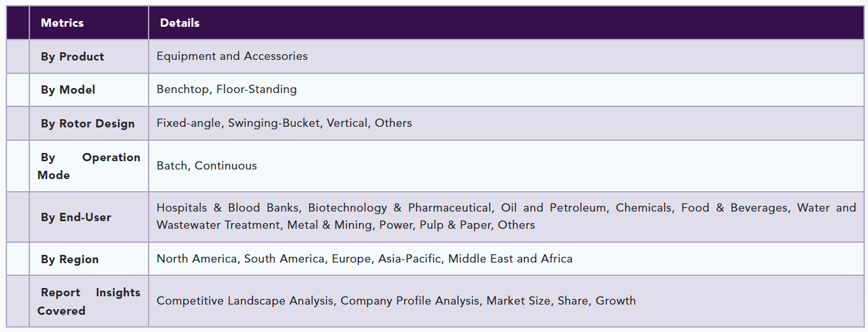Select the By Rotor Design label
The height and width of the screenshot is (332, 868).
coord(87,124)
